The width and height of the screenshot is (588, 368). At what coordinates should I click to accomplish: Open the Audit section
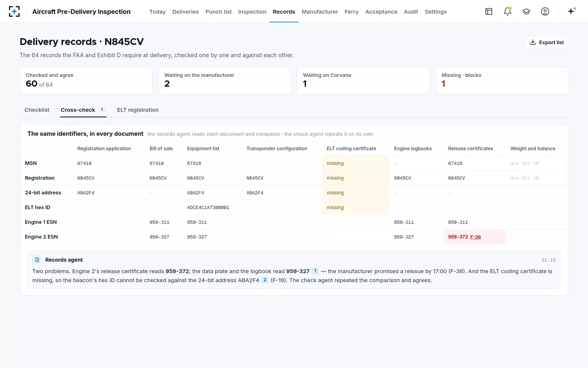tap(411, 12)
